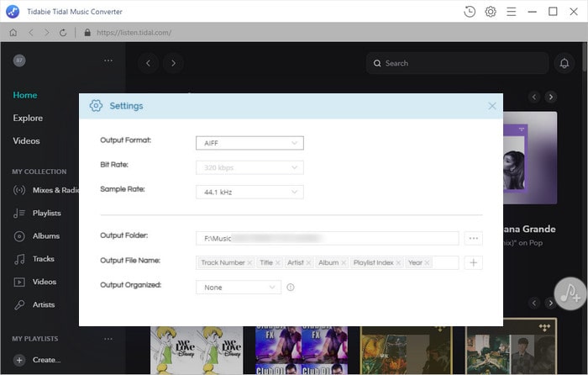588x375 pixels.
Task: Reload the Tidal page
Action: pos(63,33)
